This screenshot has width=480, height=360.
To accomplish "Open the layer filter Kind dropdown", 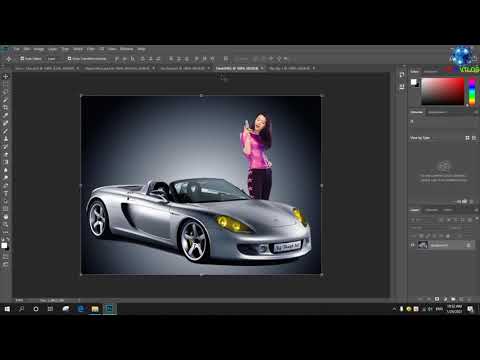I will coord(423,220).
